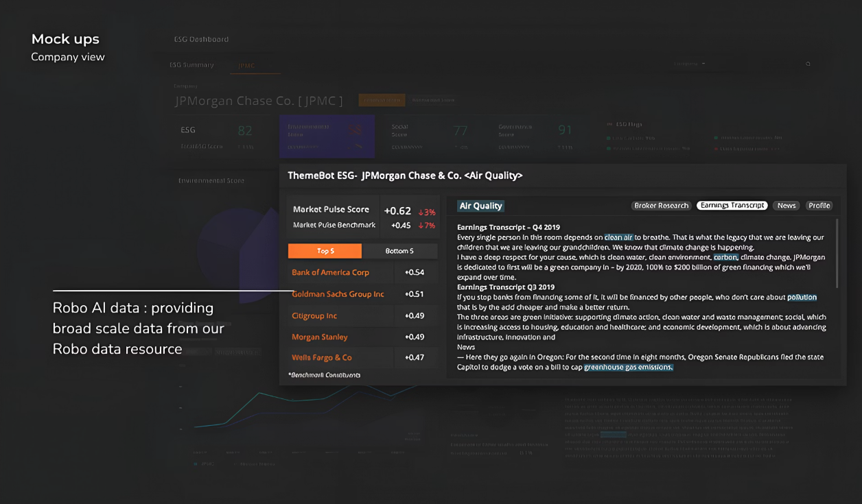Open the Wells Fargo & Co link
Image resolution: width=862 pixels, height=504 pixels.
click(321, 358)
